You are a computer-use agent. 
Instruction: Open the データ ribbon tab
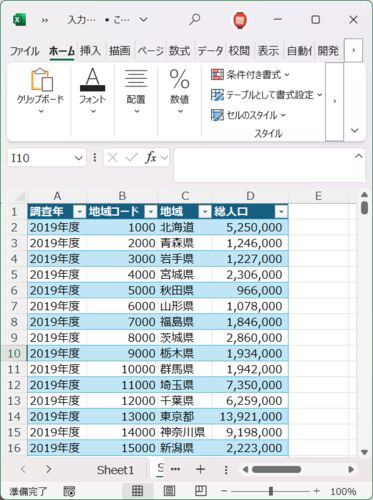[210, 51]
